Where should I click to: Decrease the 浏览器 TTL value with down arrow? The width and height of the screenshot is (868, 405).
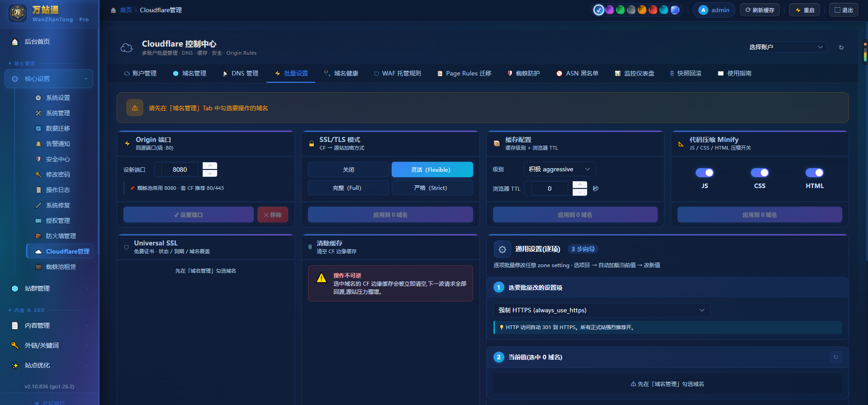tap(580, 192)
